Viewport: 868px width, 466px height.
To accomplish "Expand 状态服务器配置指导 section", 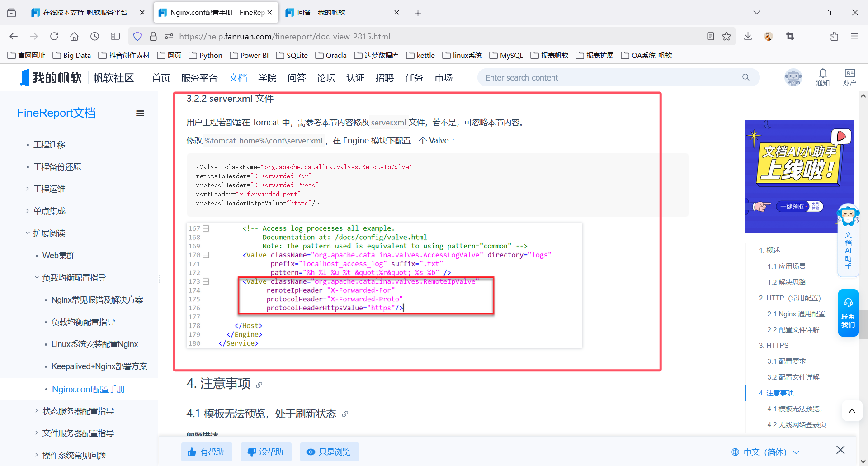I will 37,411.
